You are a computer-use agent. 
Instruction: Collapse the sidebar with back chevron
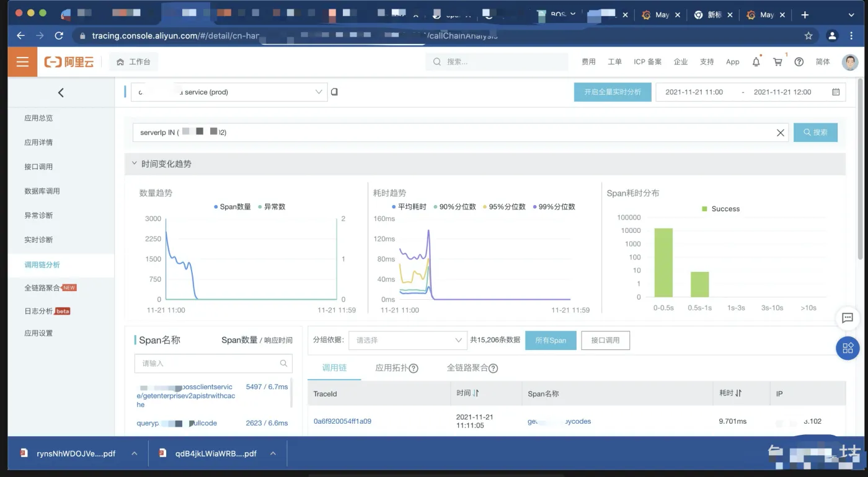[61, 92]
